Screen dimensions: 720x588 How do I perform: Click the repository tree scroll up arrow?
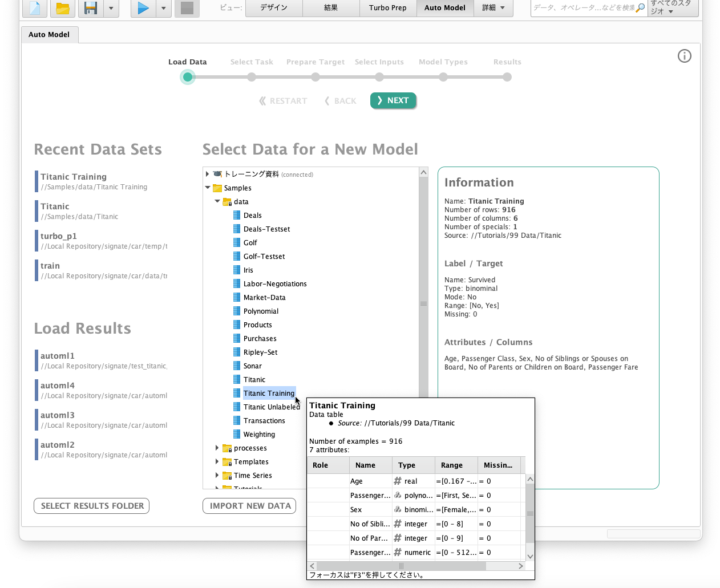tap(423, 172)
